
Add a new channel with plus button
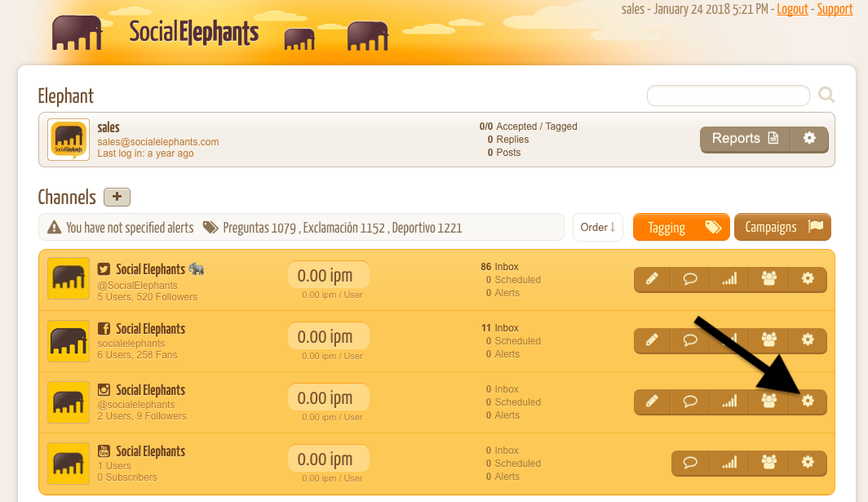[117, 197]
